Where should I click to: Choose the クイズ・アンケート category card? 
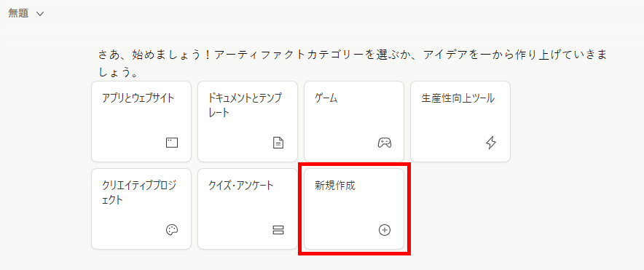(x=248, y=209)
